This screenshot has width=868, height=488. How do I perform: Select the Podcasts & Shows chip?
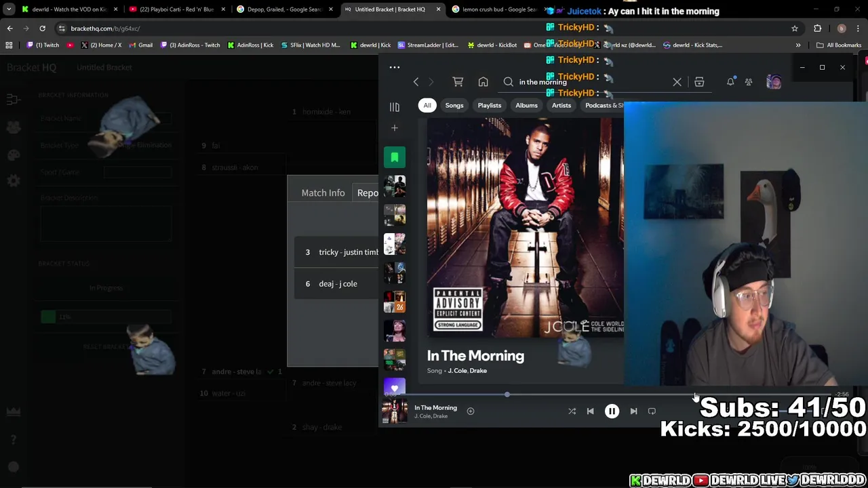click(603, 105)
